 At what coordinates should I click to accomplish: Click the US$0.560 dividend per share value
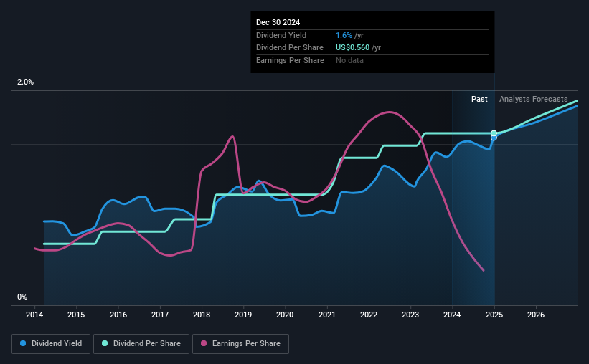352,48
